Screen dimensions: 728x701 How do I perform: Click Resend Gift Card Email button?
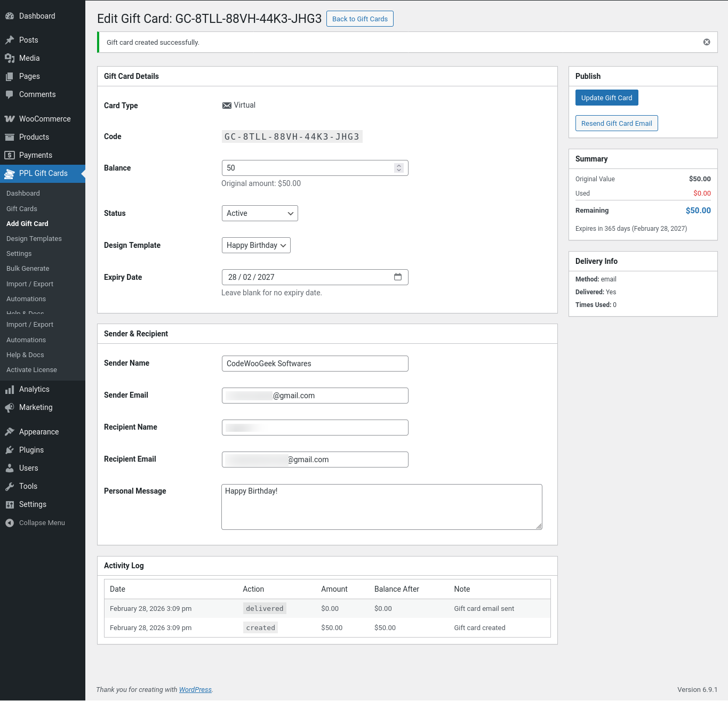point(617,123)
